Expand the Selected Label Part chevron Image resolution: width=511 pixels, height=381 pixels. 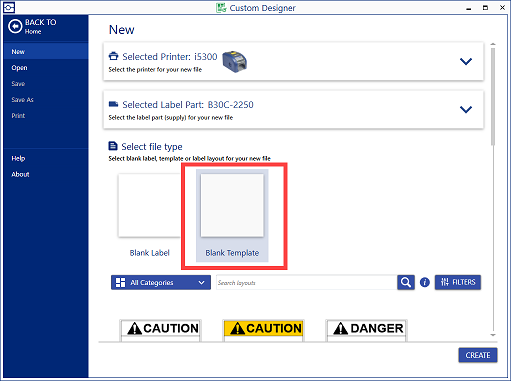coord(466,109)
